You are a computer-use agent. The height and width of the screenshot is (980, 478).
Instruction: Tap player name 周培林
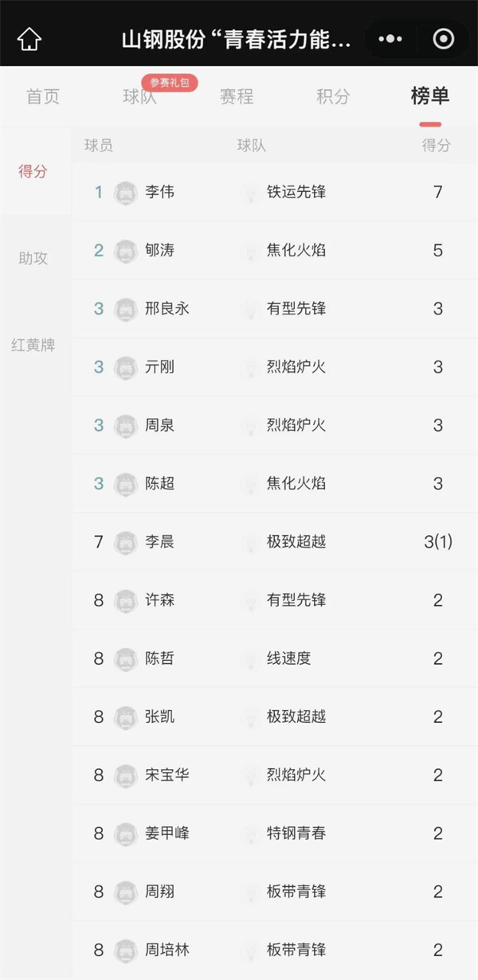click(x=167, y=950)
